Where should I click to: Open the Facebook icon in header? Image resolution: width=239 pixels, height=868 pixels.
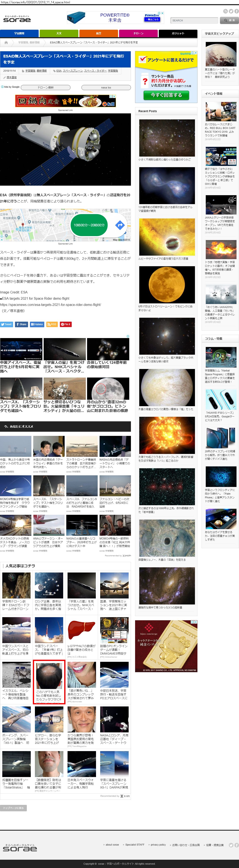pos(237,11)
